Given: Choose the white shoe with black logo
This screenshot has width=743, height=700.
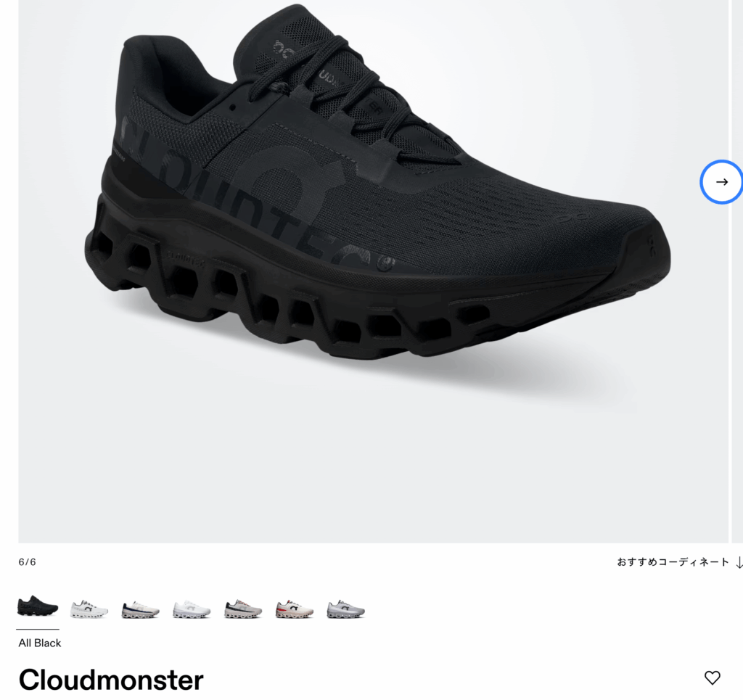Looking at the screenshot, I should pyautogui.click(x=89, y=609).
